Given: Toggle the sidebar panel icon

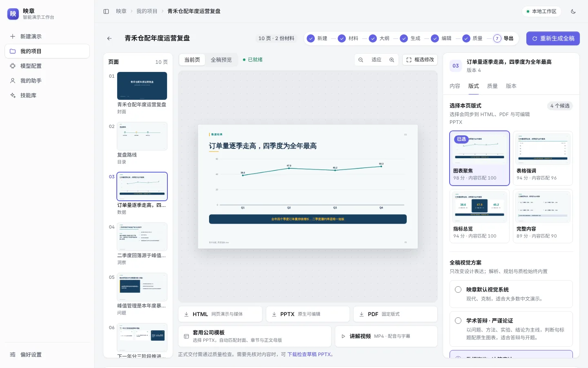Looking at the screenshot, I should pos(106,11).
